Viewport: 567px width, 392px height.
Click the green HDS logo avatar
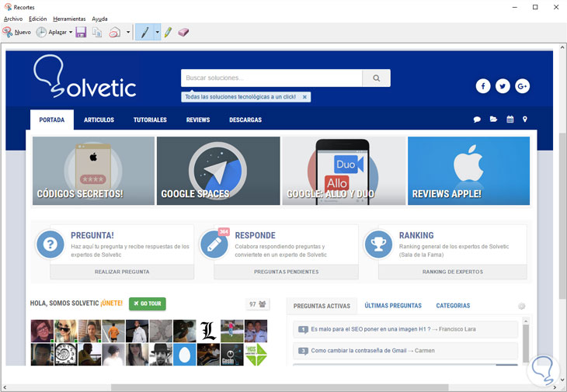[256, 355]
